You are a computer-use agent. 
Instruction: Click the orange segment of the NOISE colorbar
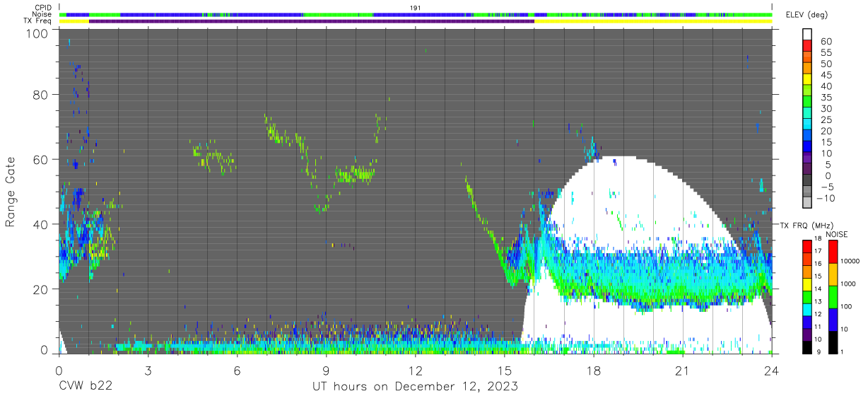click(x=833, y=274)
